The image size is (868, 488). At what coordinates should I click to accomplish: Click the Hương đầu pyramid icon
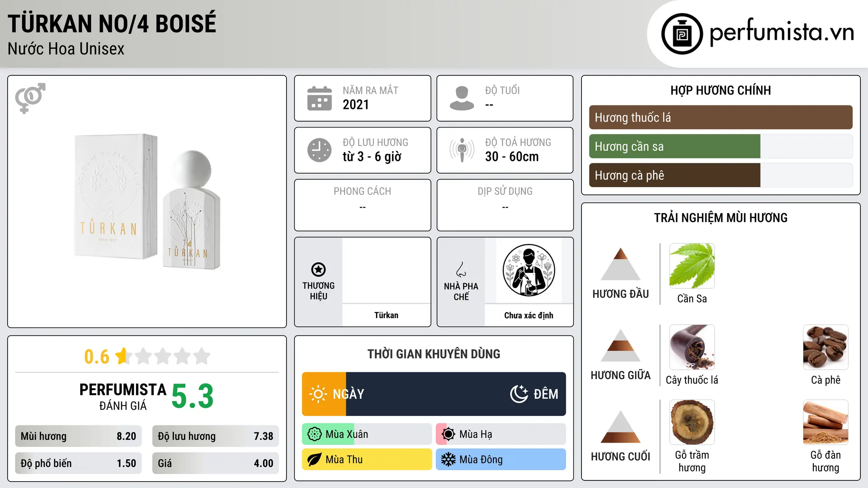[x=620, y=264]
